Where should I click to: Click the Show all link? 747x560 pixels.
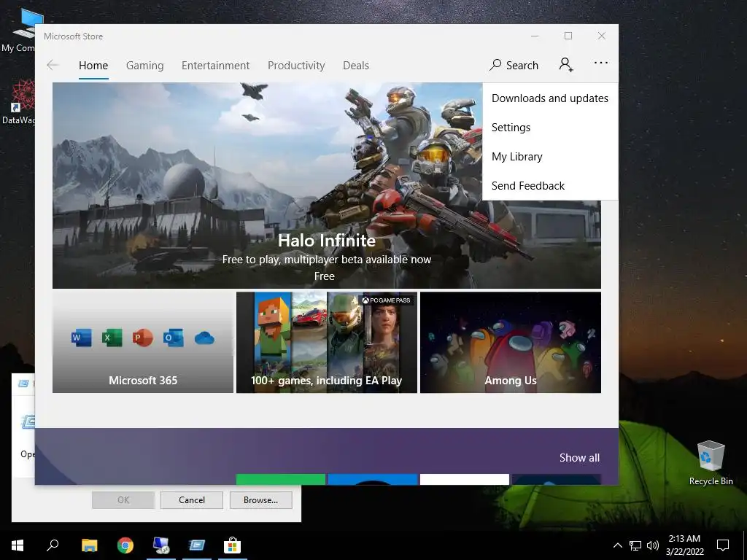click(x=579, y=458)
